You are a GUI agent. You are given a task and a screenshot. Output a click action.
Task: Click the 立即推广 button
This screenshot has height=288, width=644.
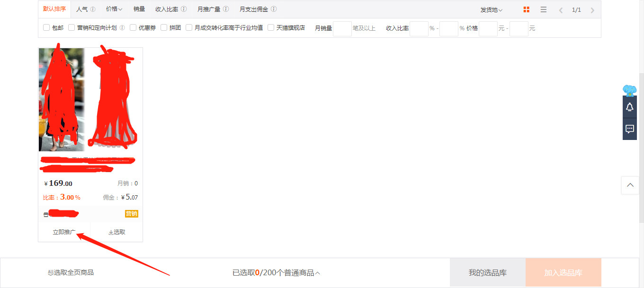tap(64, 232)
